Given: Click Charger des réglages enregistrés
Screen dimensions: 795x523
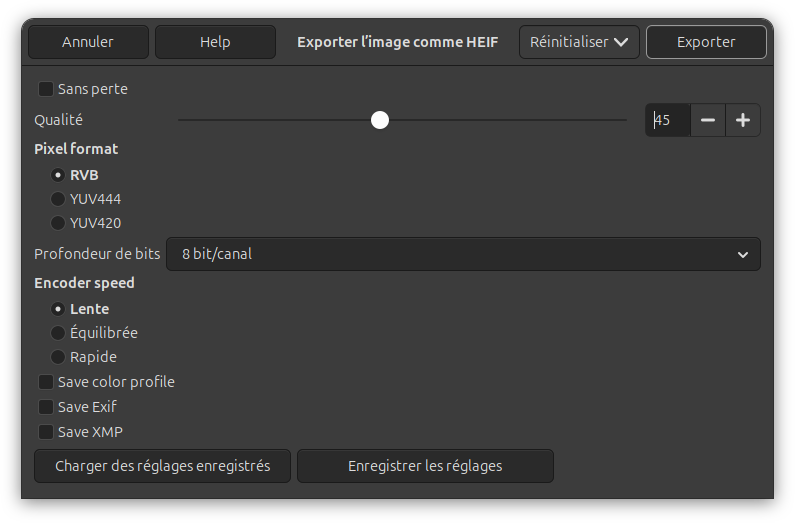Looking at the screenshot, I should tap(162, 466).
